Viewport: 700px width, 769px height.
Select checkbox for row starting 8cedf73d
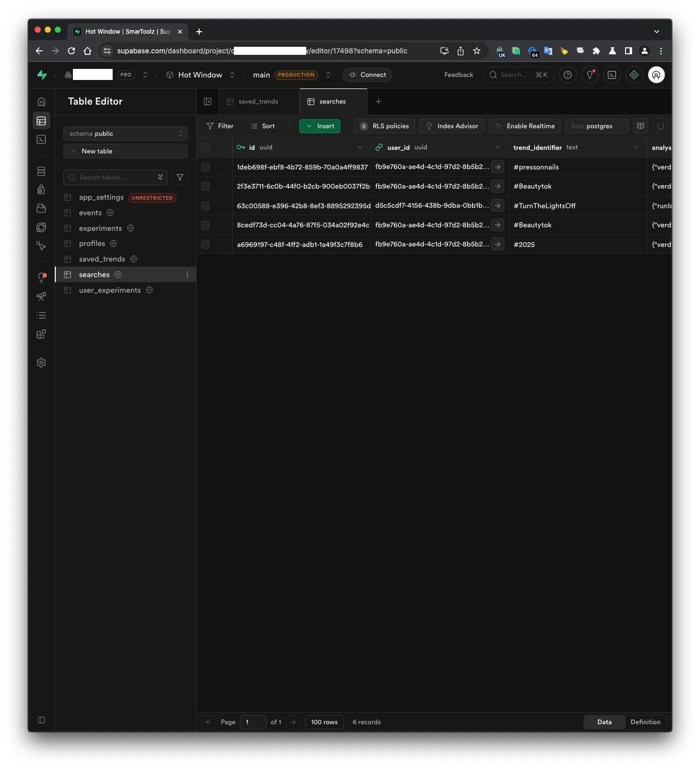(205, 225)
